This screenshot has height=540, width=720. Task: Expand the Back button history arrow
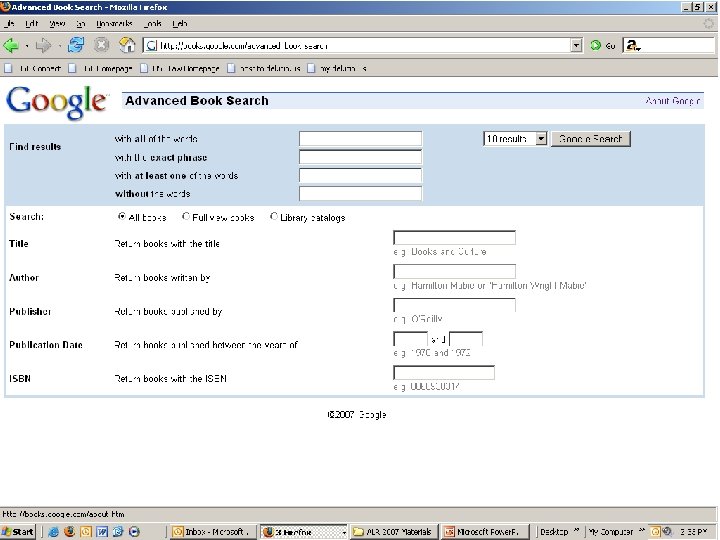point(27,46)
